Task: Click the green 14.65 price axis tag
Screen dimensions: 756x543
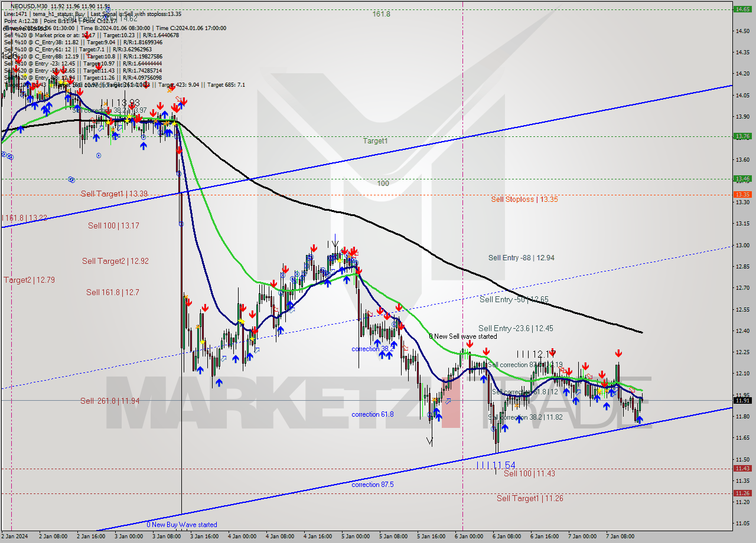Action: tap(742, 9)
